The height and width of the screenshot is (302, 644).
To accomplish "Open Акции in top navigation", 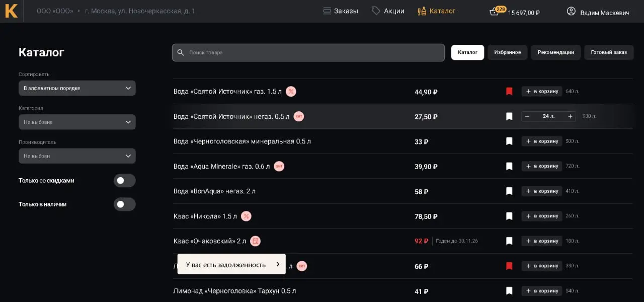I will [x=388, y=11].
